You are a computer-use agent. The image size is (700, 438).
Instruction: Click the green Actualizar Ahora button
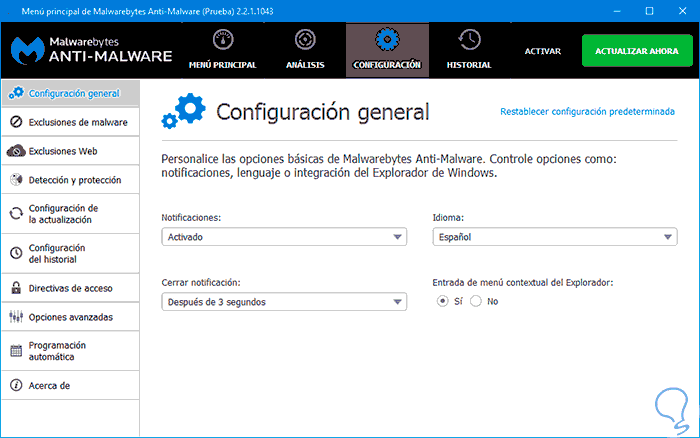point(637,50)
